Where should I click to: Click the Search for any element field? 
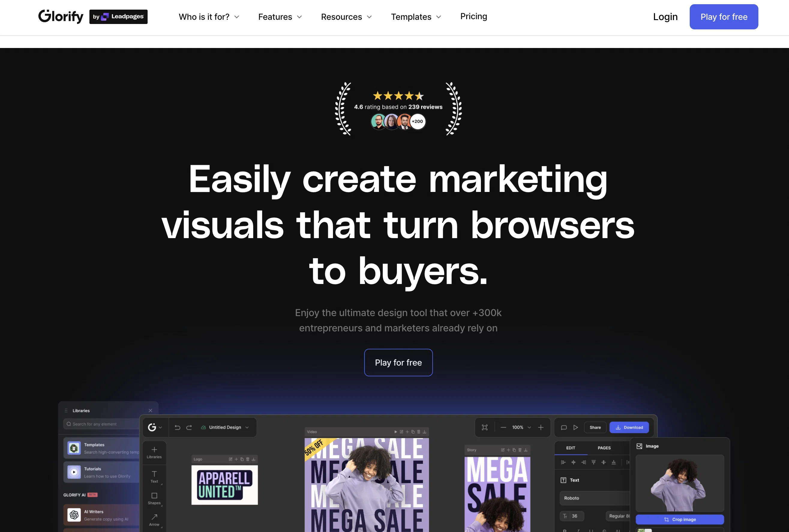tap(101, 424)
